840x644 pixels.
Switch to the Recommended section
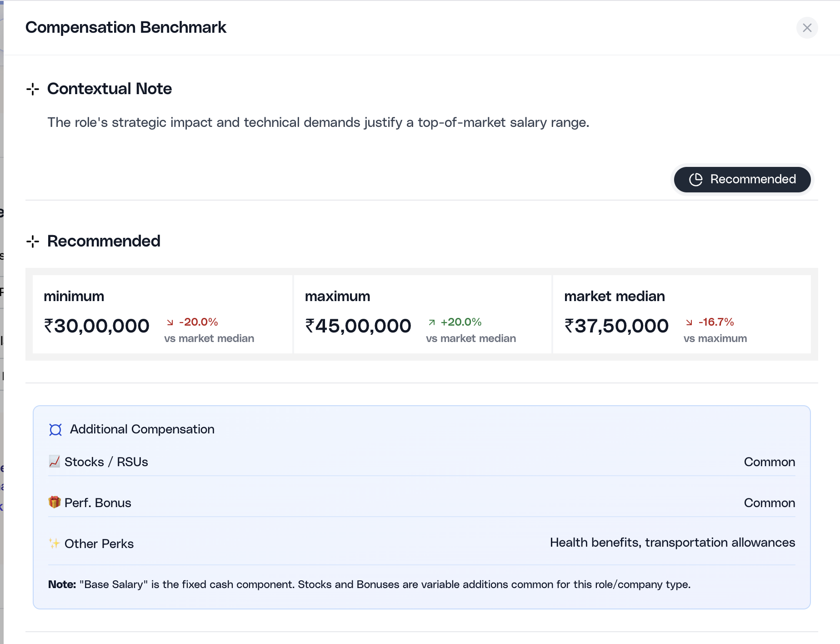104,241
